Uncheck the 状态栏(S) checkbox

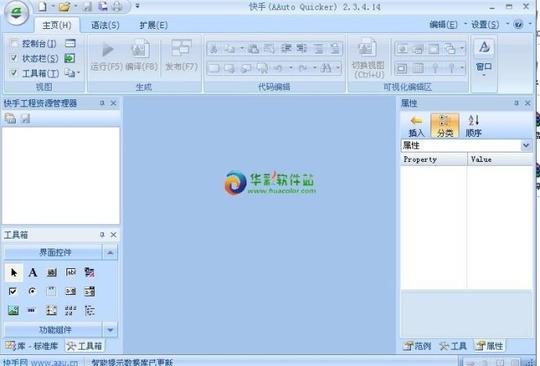tap(14, 58)
